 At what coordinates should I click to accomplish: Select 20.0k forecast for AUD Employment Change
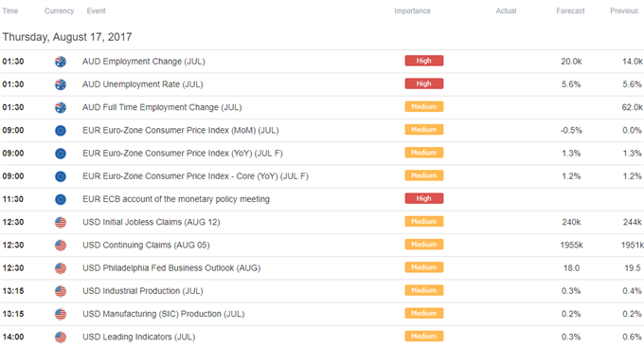[571, 62]
